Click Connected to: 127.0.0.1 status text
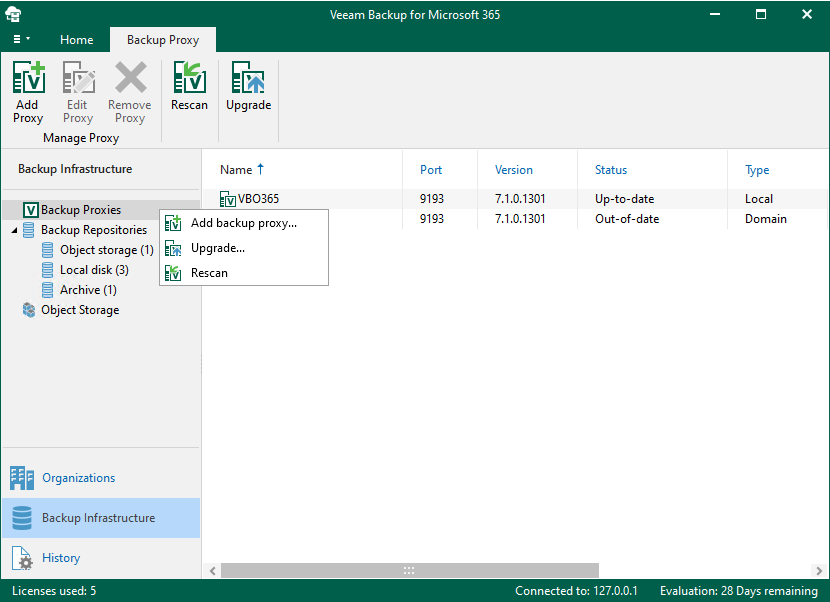830x602 pixels. (x=576, y=591)
